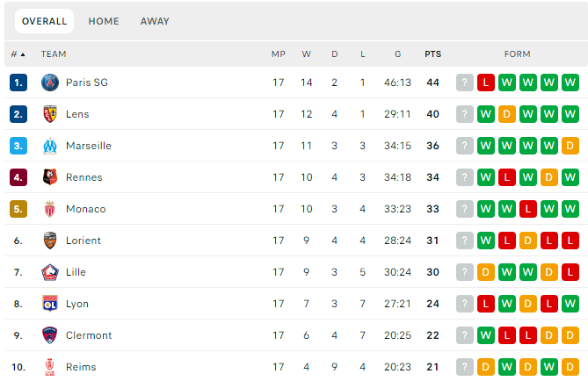
Task: Switch to the AWAY tab
Action: [x=155, y=21]
